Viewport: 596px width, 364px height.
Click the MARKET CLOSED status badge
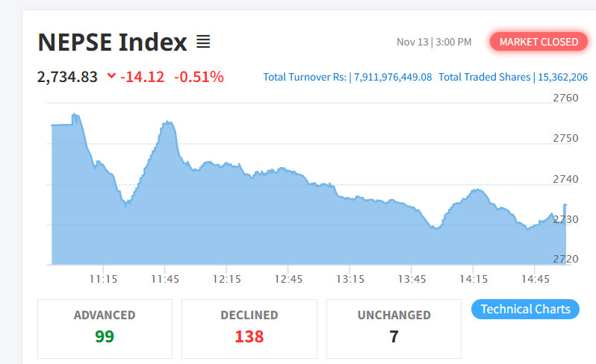tap(538, 42)
